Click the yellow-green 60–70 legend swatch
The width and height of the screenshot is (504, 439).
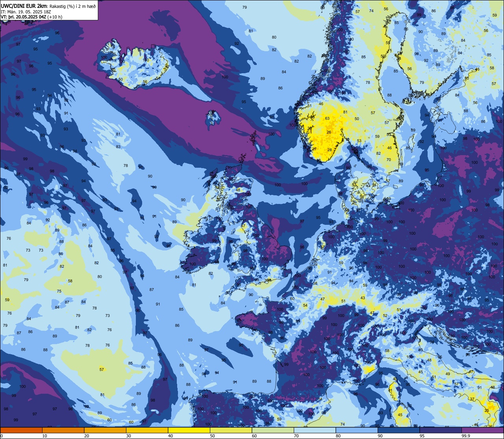pos(273,430)
